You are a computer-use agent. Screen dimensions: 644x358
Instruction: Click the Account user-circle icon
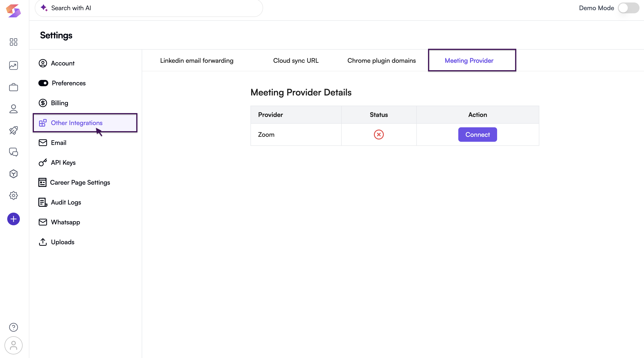43,63
